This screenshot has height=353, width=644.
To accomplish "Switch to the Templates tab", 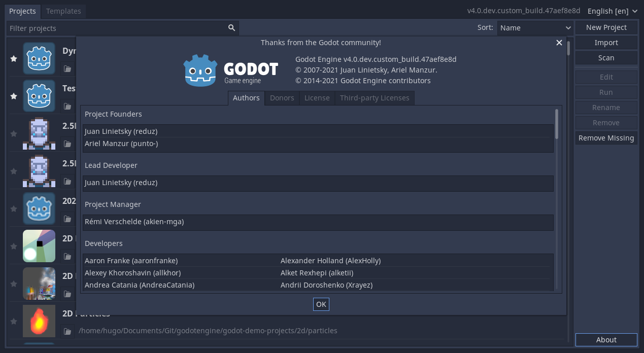I will [x=63, y=11].
